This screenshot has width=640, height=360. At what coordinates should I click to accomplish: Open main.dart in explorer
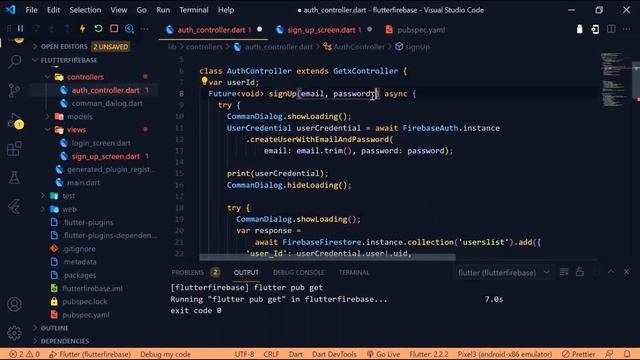[x=83, y=182]
